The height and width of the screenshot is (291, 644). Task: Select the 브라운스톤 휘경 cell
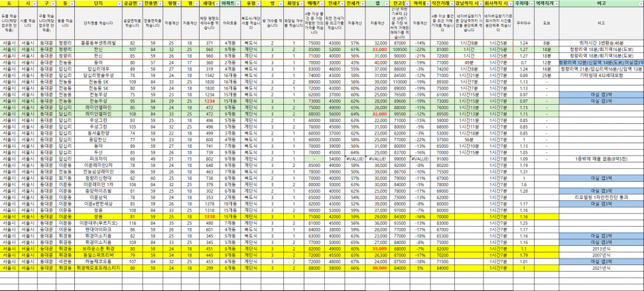(99, 249)
